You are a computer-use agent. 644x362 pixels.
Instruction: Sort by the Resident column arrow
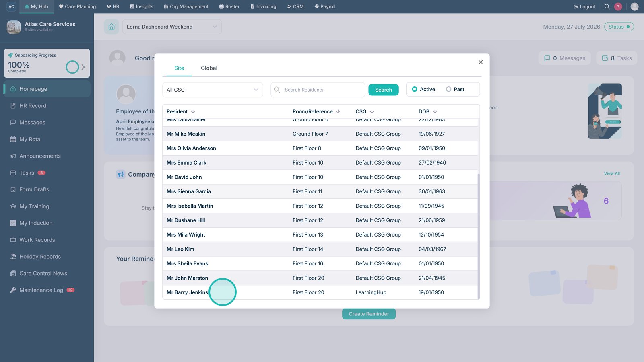click(193, 111)
